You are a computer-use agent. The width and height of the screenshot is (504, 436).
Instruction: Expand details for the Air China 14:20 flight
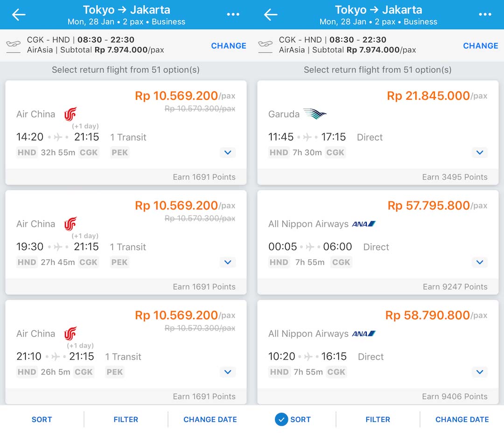228,152
